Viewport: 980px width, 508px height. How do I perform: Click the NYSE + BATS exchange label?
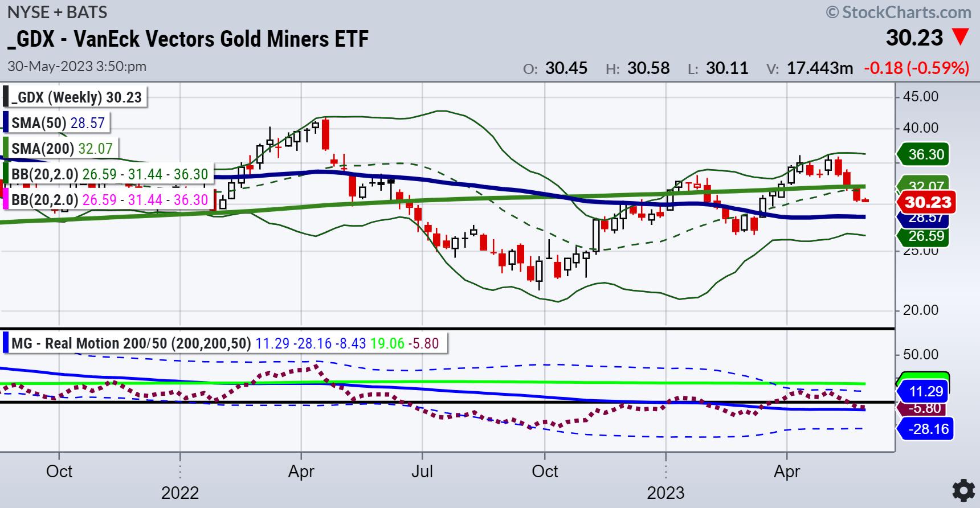[x=57, y=11]
